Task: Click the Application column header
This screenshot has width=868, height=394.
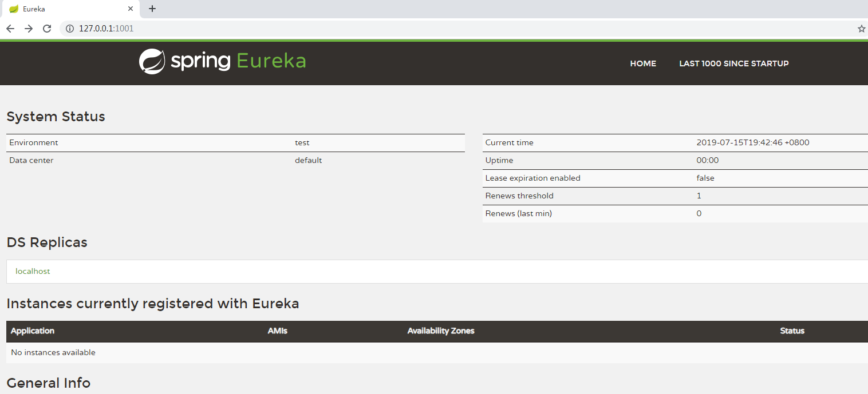Action: [33, 331]
